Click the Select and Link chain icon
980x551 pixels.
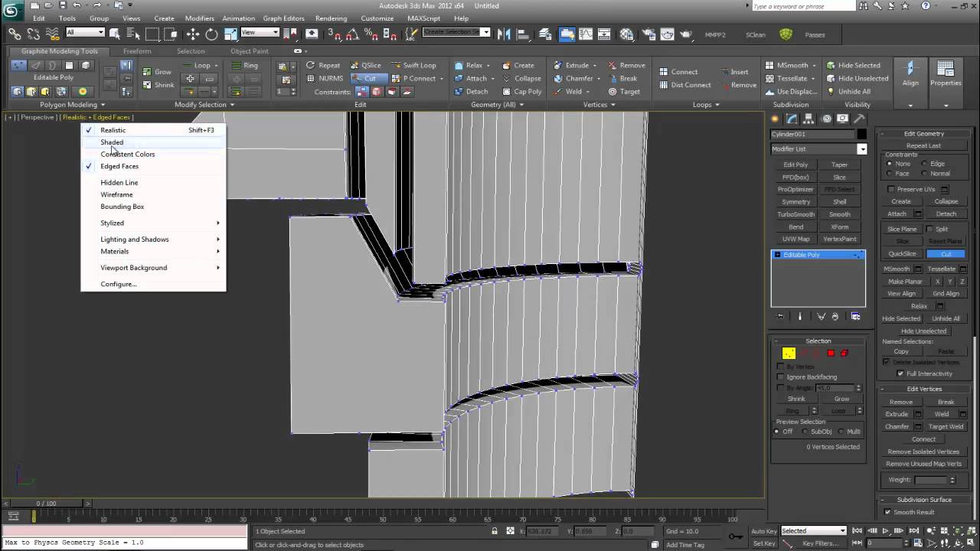click(15, 34)
